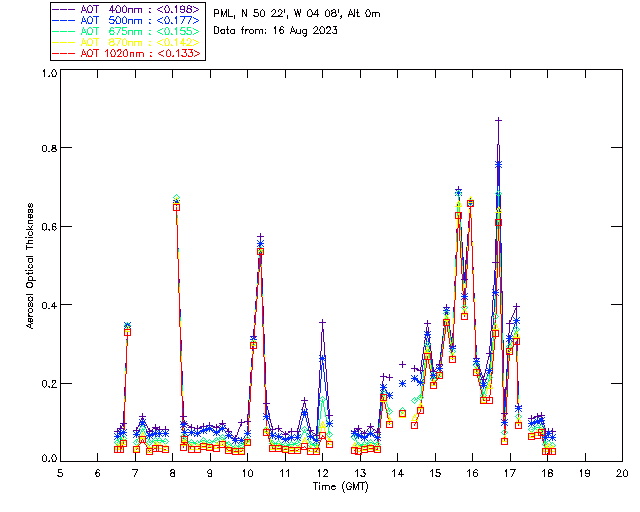The width and height of the screenshot is (640, 512).
Task: Click the isolated purple plus near 14 GMT
Action: tap(402, 364)
